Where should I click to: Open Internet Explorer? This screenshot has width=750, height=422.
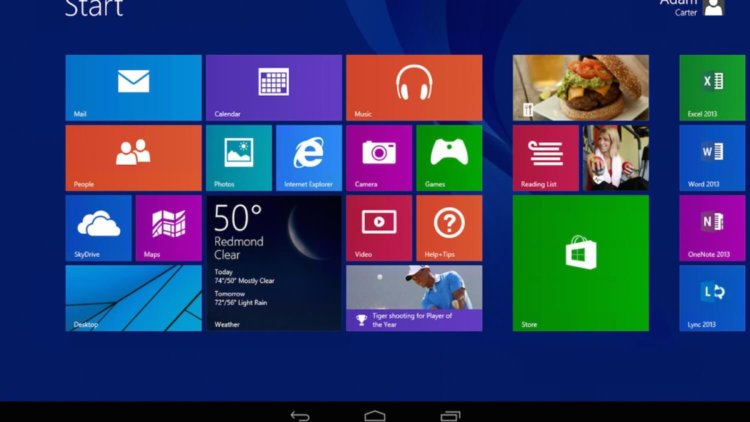[x=308, y=158]
